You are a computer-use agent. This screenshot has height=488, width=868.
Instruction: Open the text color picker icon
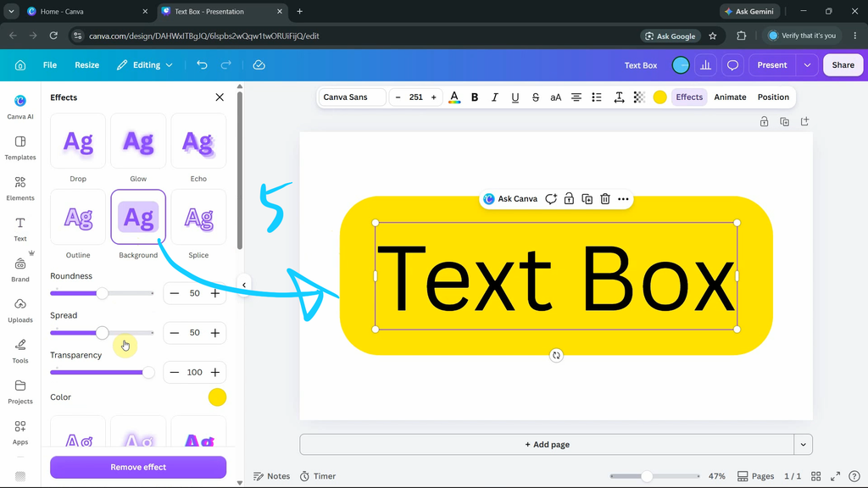pyautogui.click(x=454, y=97)
